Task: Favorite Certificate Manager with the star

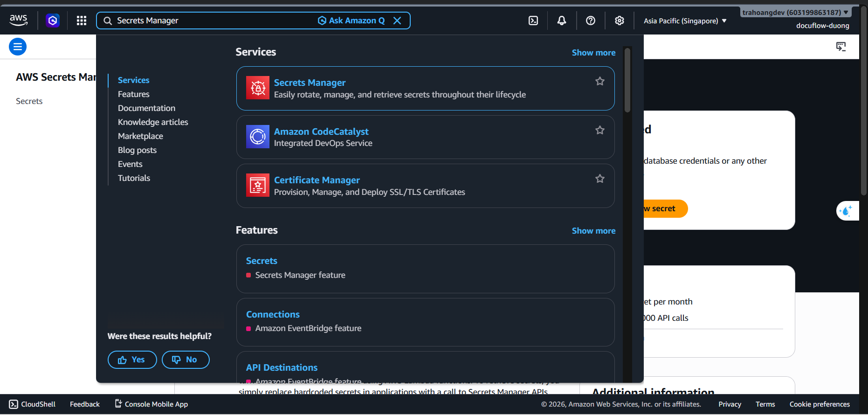Action: click(x=600, y=179)
